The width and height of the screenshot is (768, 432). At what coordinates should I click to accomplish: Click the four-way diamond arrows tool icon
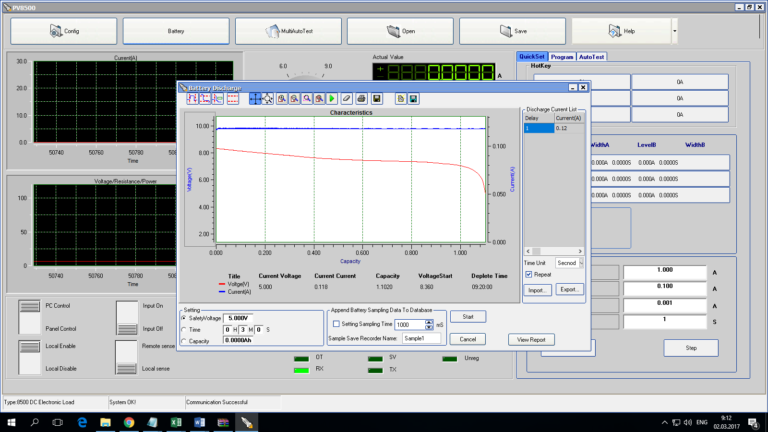pyautogui.click(x=267, y=99)
